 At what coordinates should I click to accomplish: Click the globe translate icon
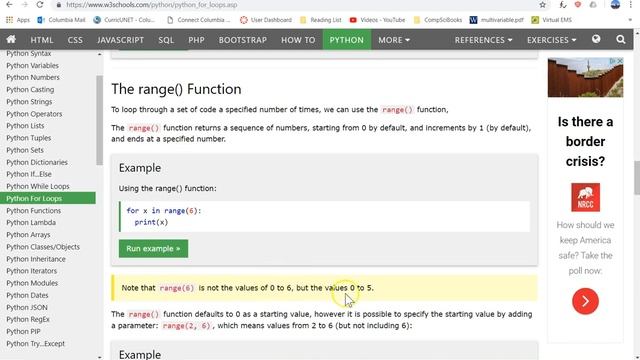coord(596,39)
